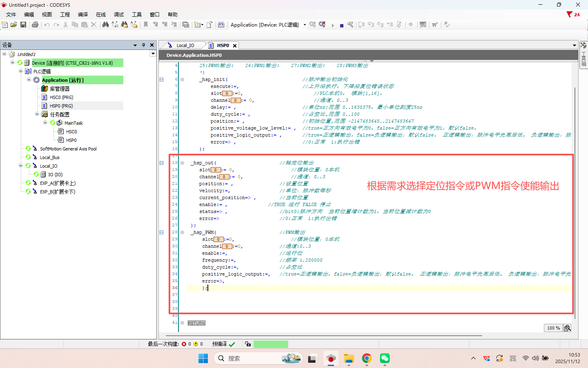The width and height of the screenshot is (588, 368).
Task: Collapse the MainTask tree node
Action: point(45,122)
